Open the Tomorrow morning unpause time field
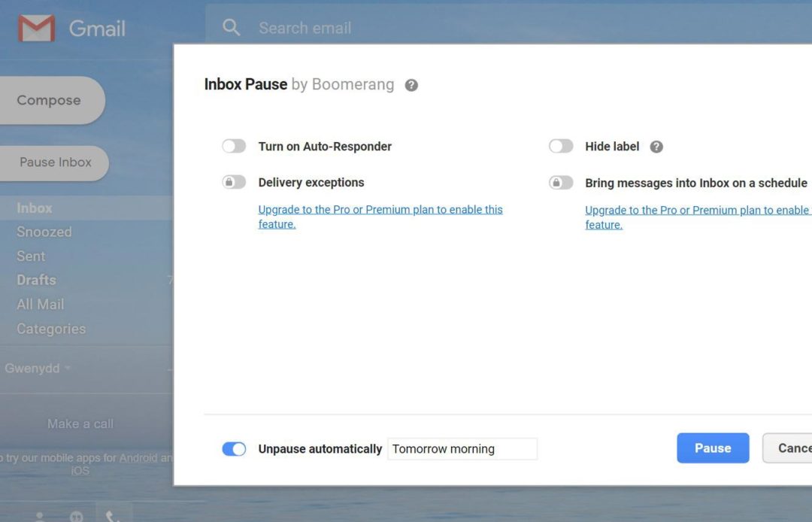 [x=462, y=449]
